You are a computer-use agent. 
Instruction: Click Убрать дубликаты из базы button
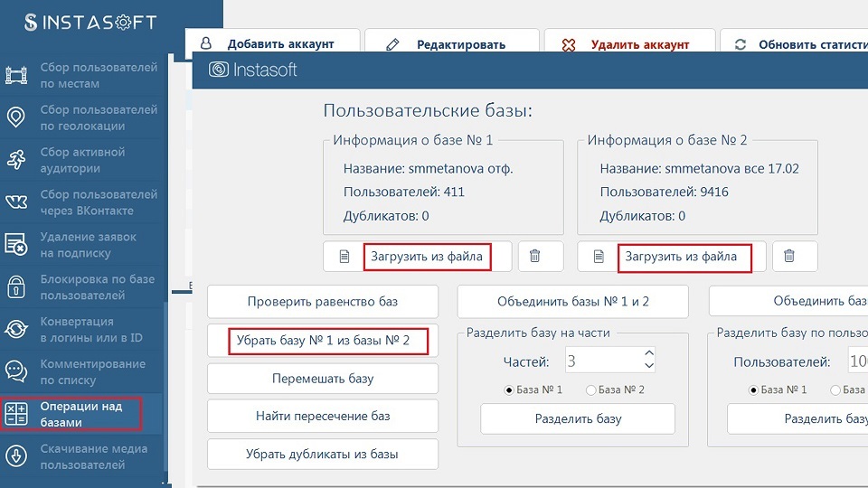click(323, 455)
